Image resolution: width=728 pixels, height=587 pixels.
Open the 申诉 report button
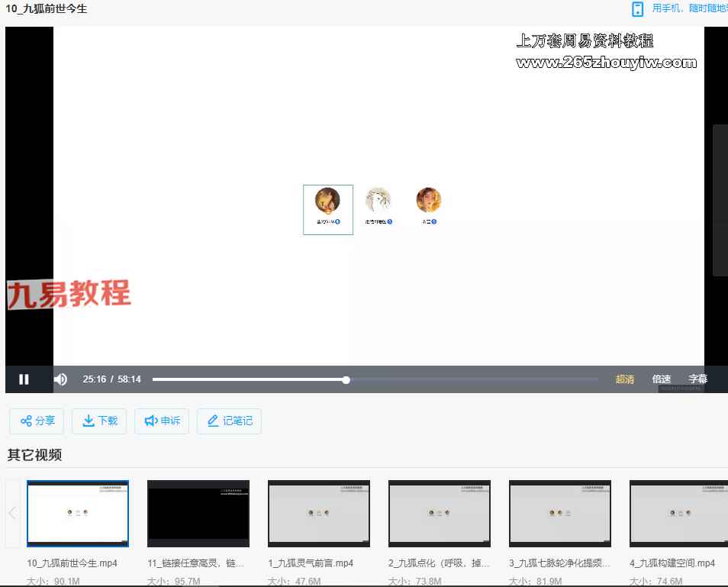162,421
